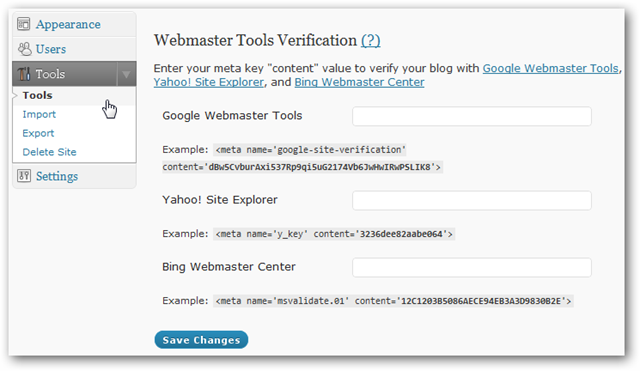
Task: Click the Google Webmaster Tools field label
Action: (x=232, y=116)
